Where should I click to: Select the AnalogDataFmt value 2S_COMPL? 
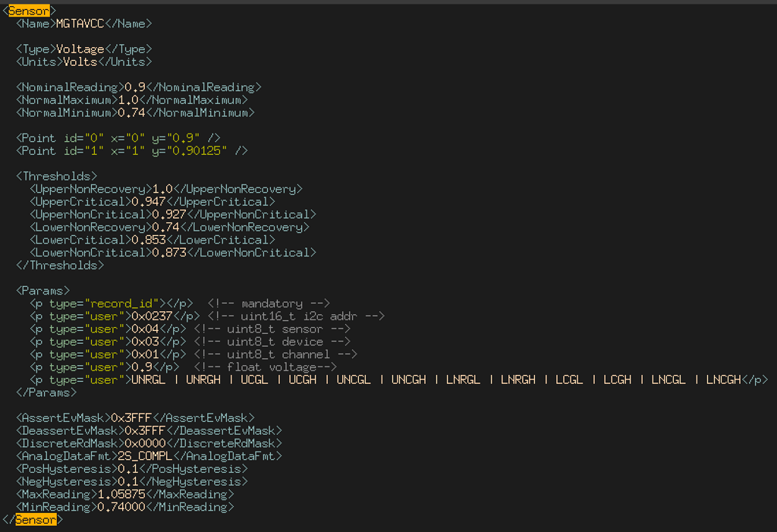pos(145,456)
